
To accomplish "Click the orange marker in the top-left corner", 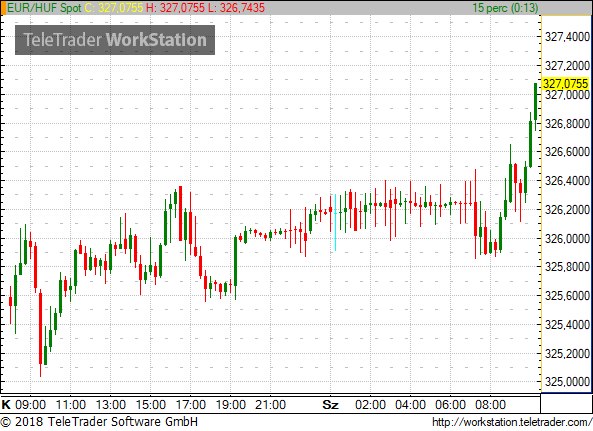I will point(3,8).
